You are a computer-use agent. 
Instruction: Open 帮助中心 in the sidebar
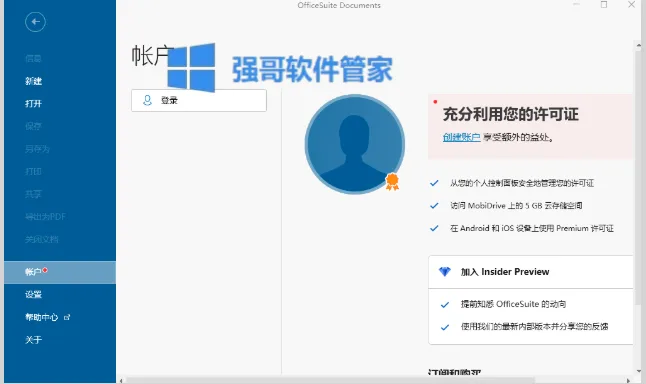pos(42,317)
